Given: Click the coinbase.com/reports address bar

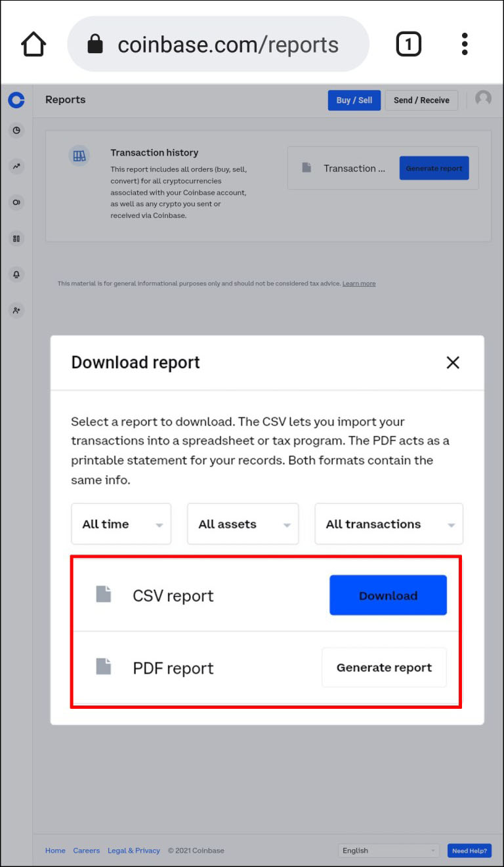Looking at the screenshot, I should point(218,44).
